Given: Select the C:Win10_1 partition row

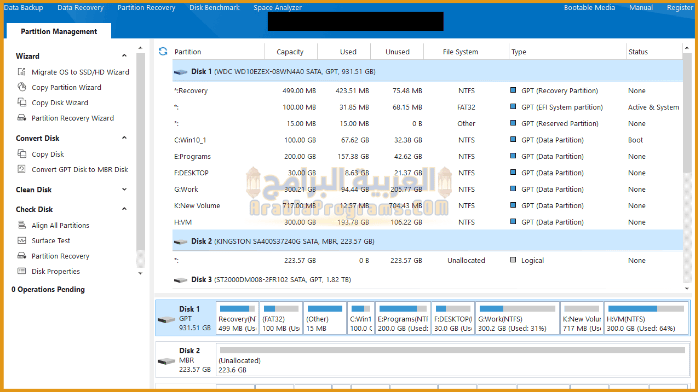Looking at the screenshot, I should point(427,140).
